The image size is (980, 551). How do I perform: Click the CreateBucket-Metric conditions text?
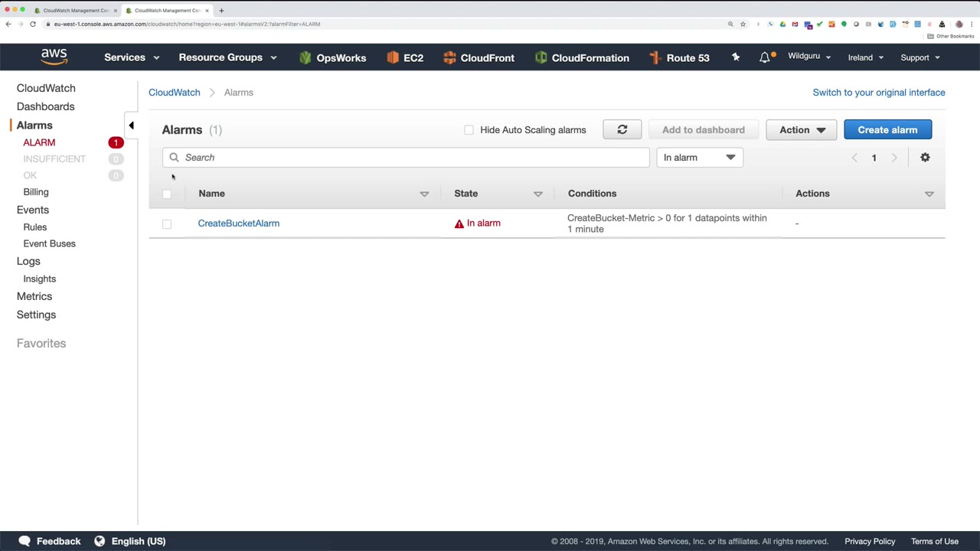click(x=667, y=223)
